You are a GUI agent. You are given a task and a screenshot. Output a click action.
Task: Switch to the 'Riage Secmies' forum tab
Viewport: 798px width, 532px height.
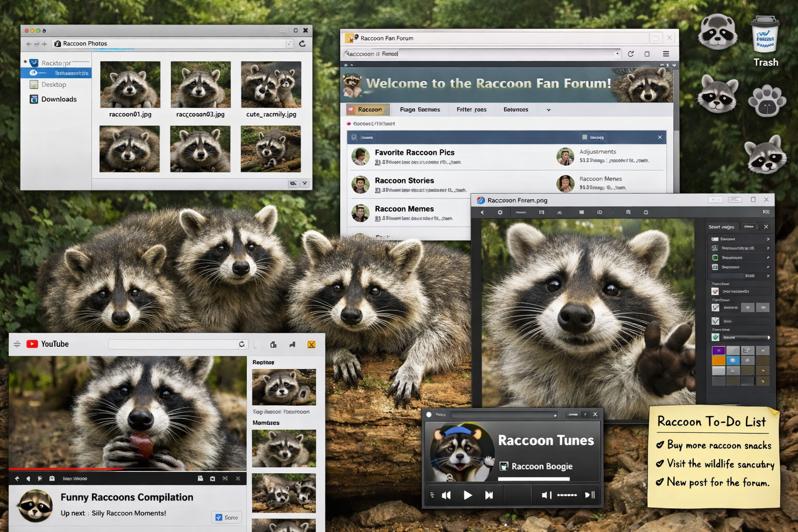(x=420, y=110)
